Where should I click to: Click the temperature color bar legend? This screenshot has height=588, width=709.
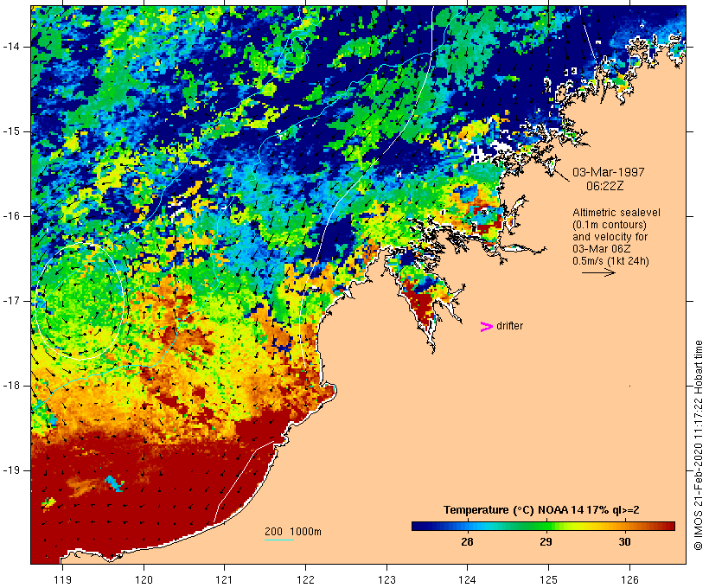click(x=543, y=526)
